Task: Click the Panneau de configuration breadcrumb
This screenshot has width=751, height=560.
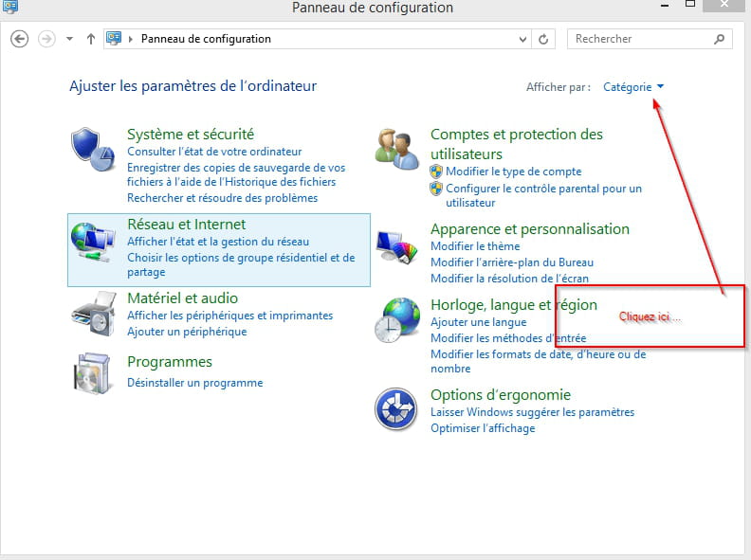Action: 206,39
